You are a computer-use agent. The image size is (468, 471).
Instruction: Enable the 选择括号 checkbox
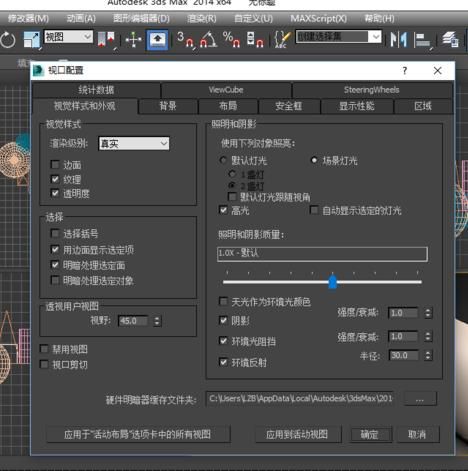tap(55, 233)
